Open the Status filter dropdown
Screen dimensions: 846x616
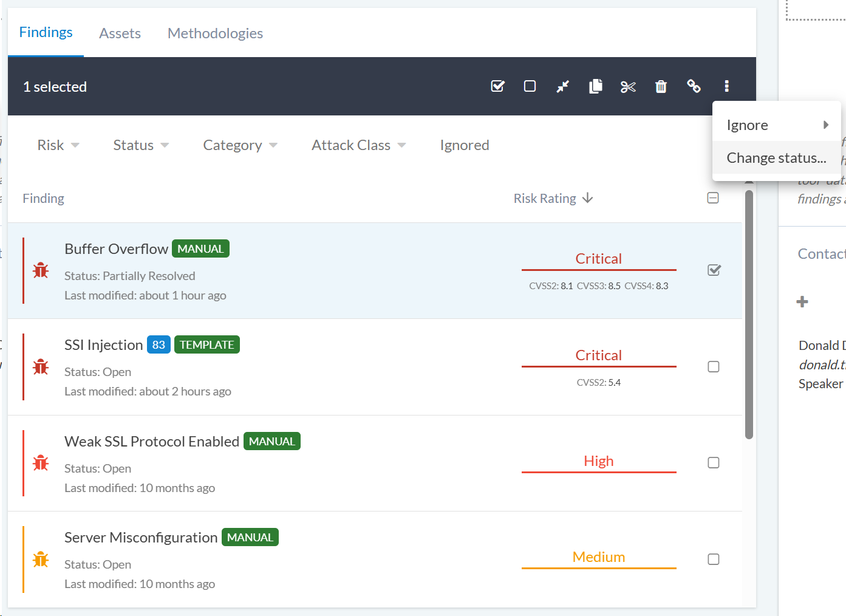141,145
